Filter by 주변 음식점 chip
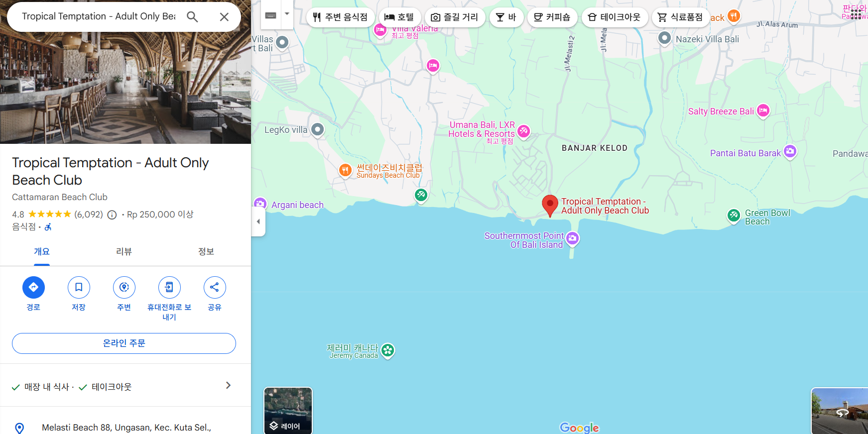 pyautogui.click(x=340, y=17)
